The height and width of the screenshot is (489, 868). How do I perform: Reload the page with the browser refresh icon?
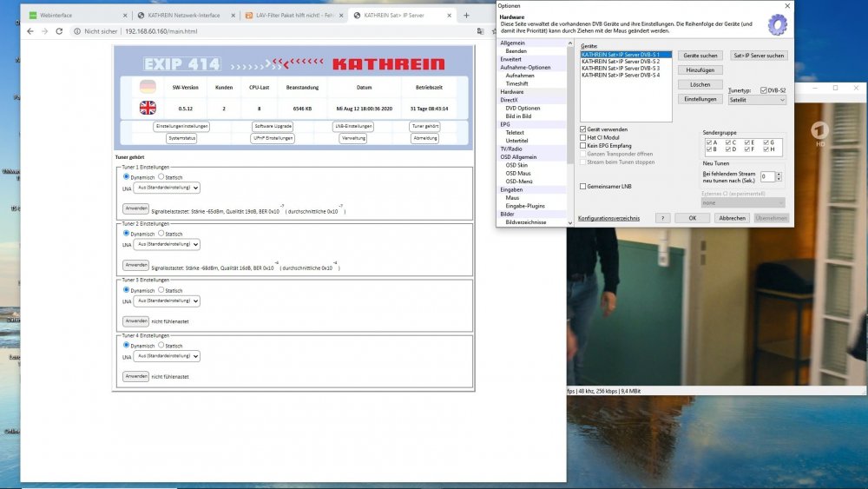61,31
